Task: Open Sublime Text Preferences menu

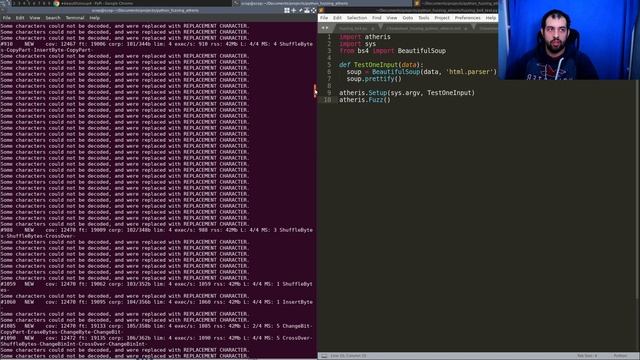Action: [468, 18]
